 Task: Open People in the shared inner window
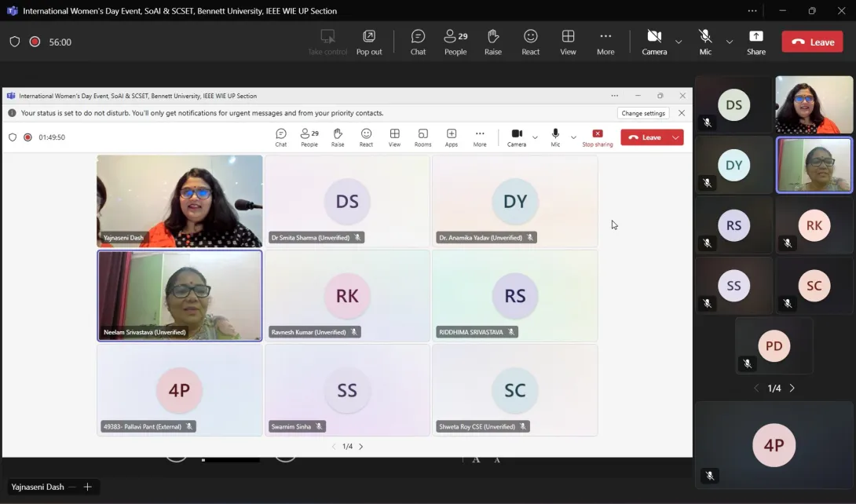309,137
